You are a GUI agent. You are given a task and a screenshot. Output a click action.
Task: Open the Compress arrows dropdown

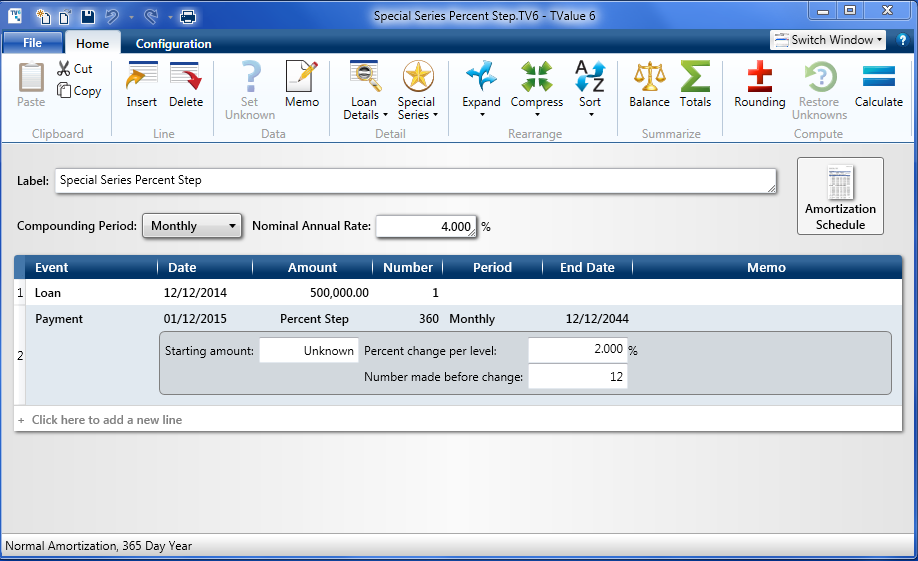[x=537, y=89]
